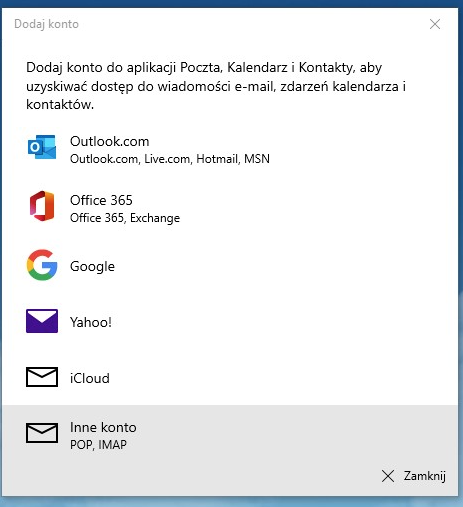Click the Google G logo

coord(42,265)
